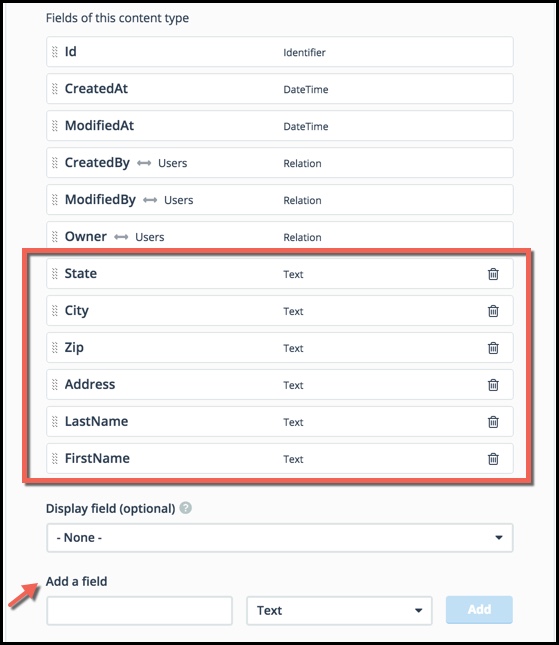Image resolution: width=559 pixels, height=645 pixels.
Task: Delete the State field with trash icon
Action: [x=493, y=274]
